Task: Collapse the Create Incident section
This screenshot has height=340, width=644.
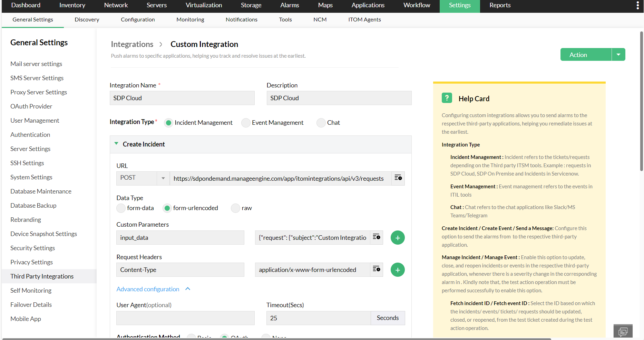Action: point(117,144)
